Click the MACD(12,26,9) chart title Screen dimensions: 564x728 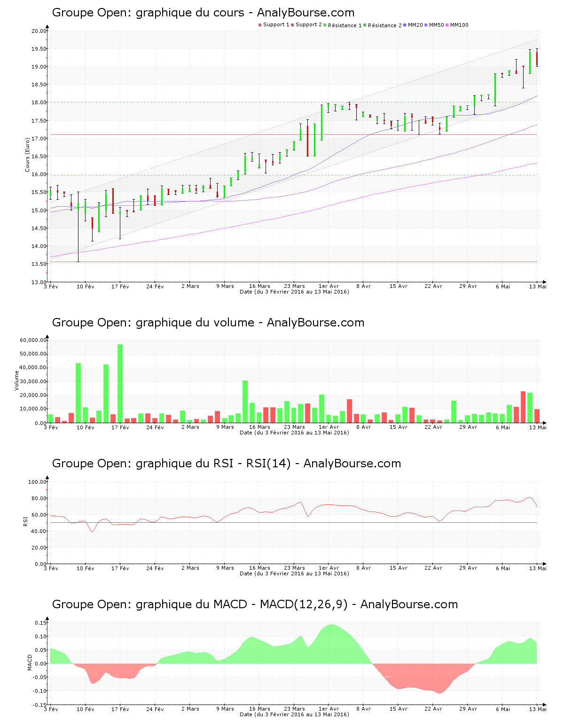(x=255, y=604)
